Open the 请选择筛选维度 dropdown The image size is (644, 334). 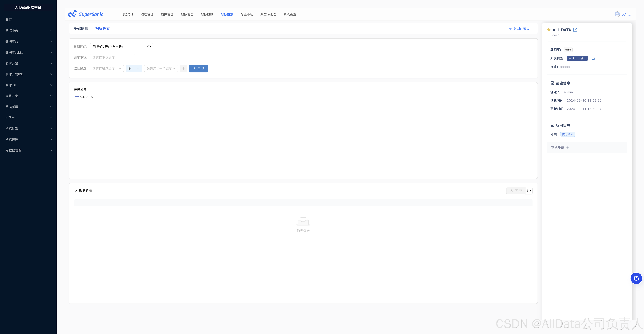106,68
